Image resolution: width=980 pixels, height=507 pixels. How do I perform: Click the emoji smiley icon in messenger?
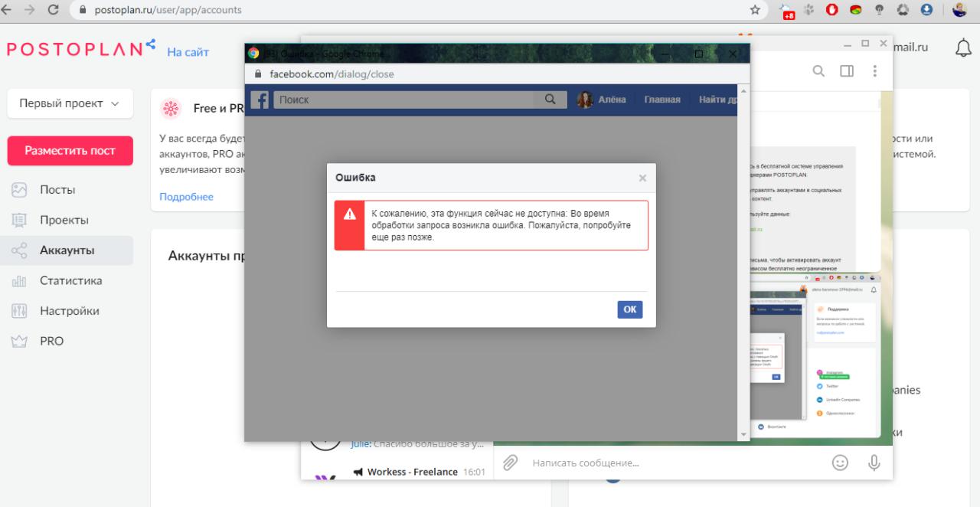pyautogui.click(x=840, y=463)
